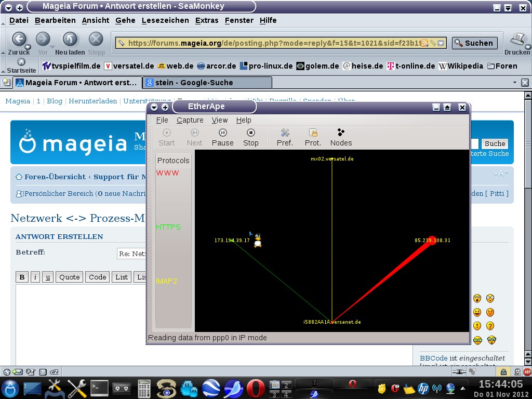This screenshot has width=532, height=399.
Task: Switch to stein - Google-Suche tab
Action: click(x=207, y=83)
